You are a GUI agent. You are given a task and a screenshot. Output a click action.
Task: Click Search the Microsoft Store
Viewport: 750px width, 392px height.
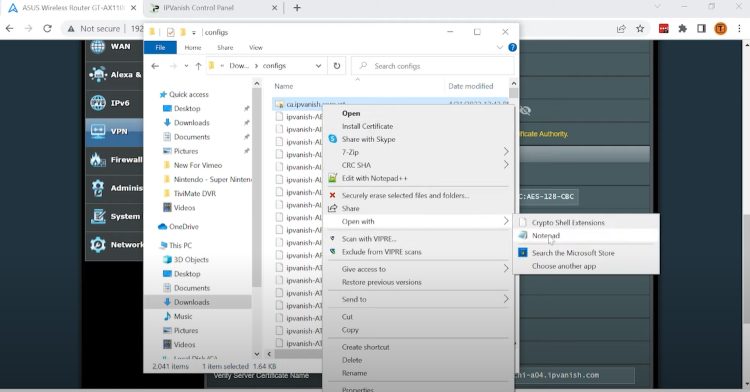click(x=573, y=253)
